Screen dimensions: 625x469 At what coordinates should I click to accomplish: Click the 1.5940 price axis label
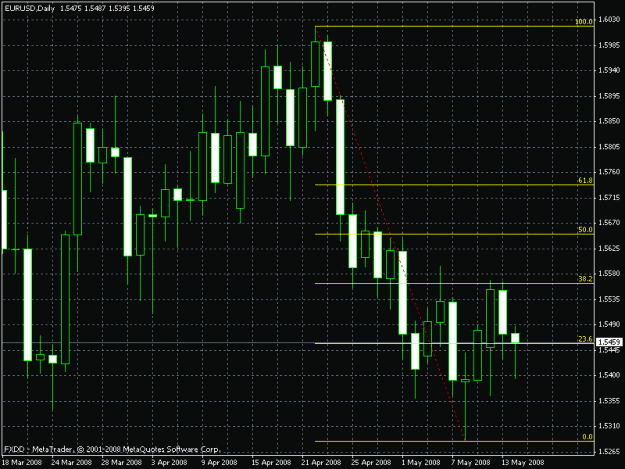tap(609, 71)
